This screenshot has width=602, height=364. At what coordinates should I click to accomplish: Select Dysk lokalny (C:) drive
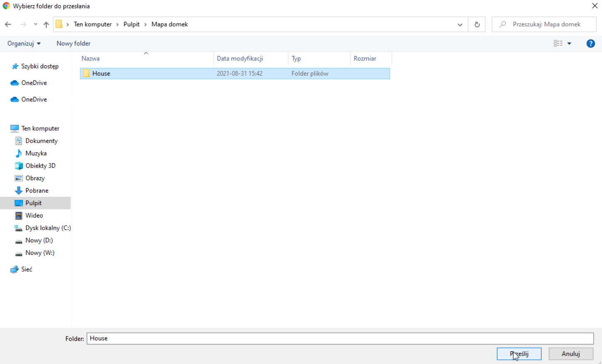pyautogui.click(x=48, y=228)
